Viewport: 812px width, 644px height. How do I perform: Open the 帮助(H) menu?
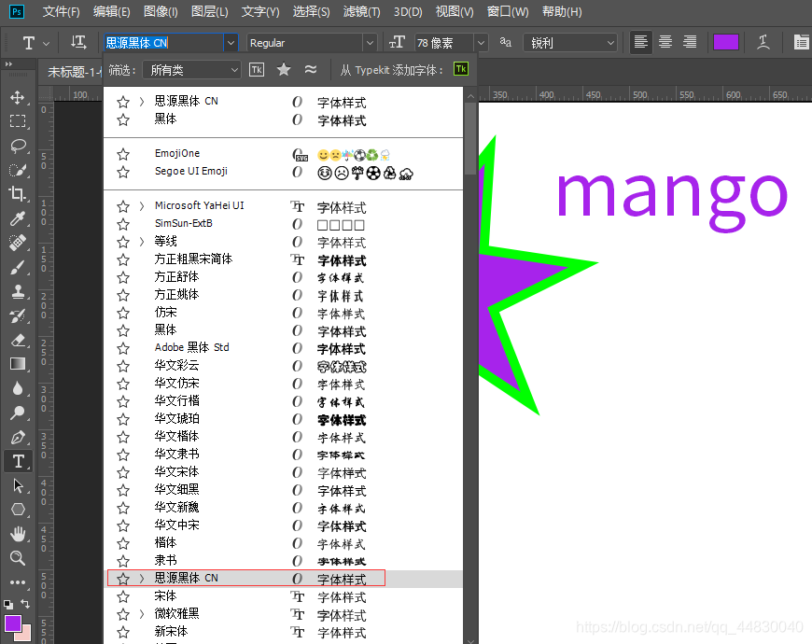coord(562,11)
